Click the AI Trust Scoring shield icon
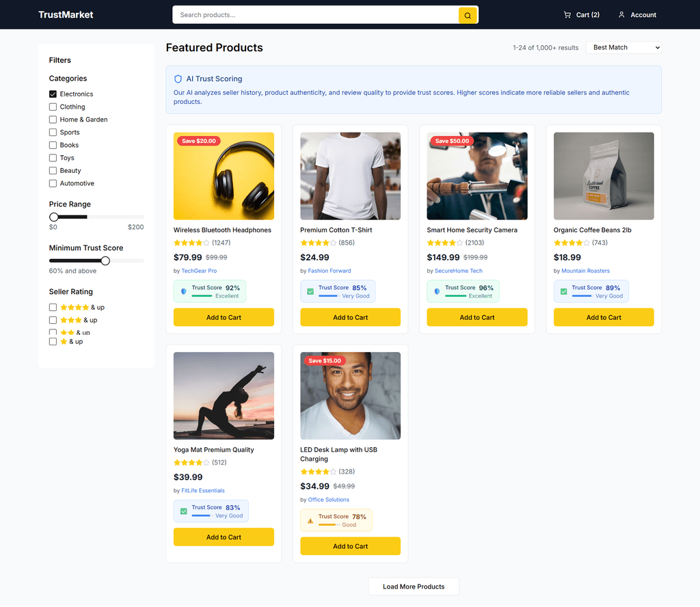Viewport: 700px width, 607px height. coord(178,79)
